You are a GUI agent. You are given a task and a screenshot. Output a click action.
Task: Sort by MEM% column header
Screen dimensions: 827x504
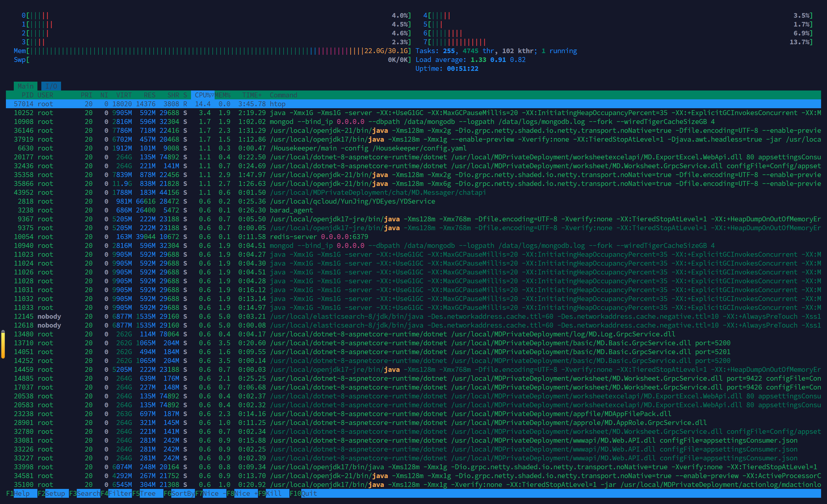coord(223,95)
